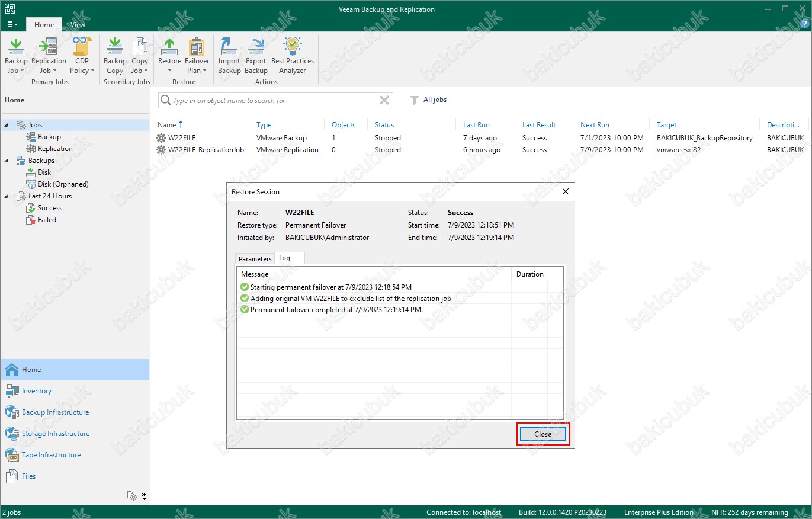
Task: Open the Backup Infrastructure pane
Action: [x=75, y=412]
